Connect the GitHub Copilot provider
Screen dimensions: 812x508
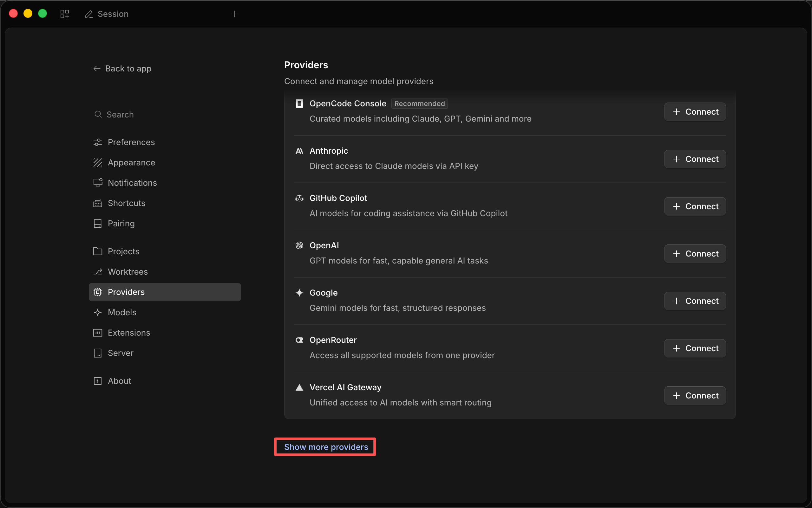click(x=695, y=206)
